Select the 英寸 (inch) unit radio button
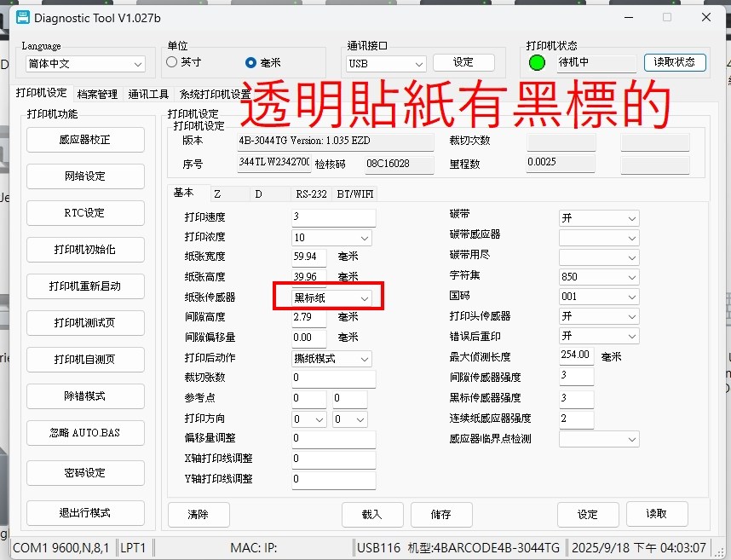The width and height of the screenshot is (731, 560). 172,62
